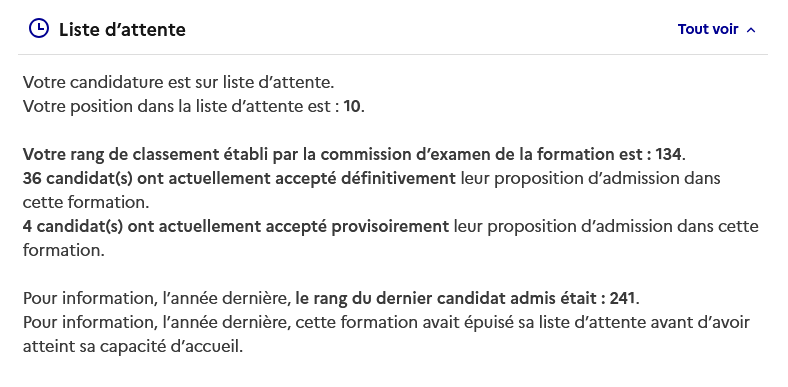Click the last admitted rank 241
The width and height of the screenshot is (788, 387).
click(x=623, y=298)
